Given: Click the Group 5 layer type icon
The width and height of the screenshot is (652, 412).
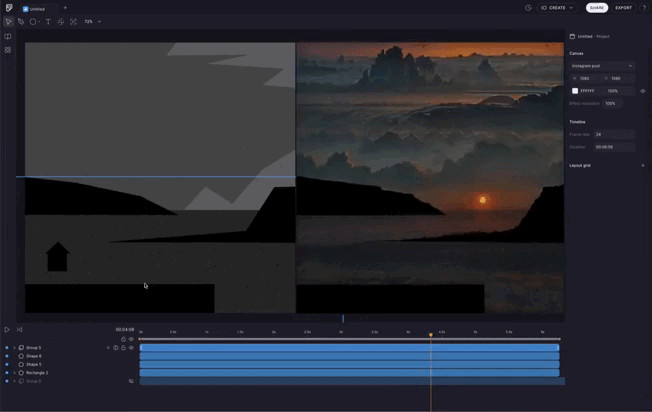Looking at the screenshot, I should [21, 348].
